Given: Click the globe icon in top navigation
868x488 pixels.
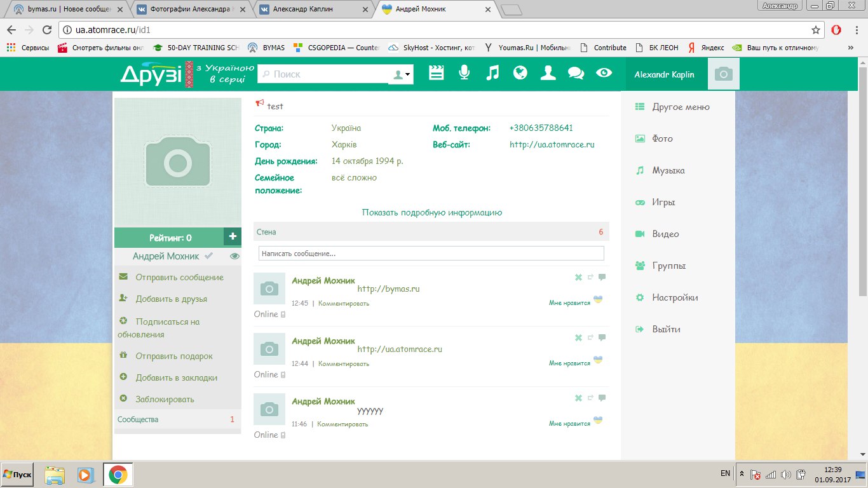Looking at the screenshot, I should pos(520,74).
